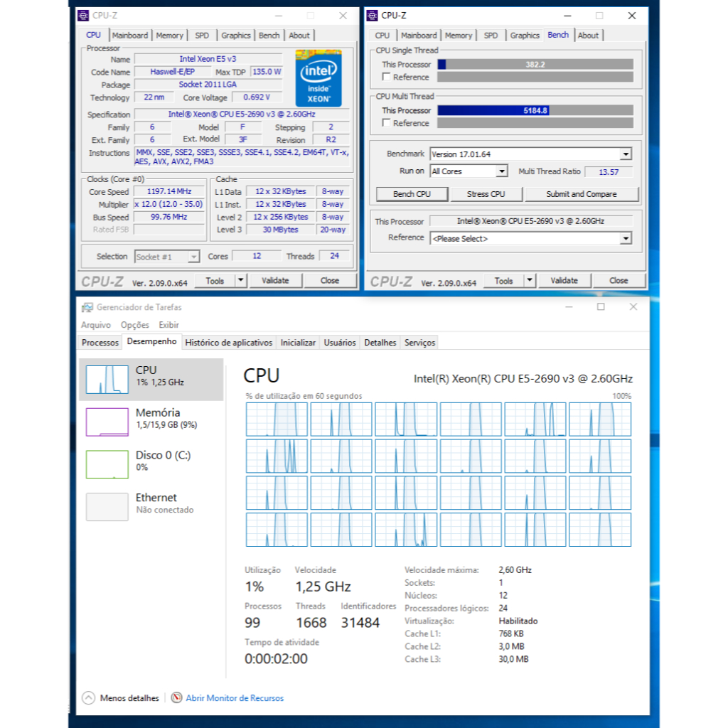
Task: Click the CPU-Z Bench window title icon
Action: pyautogui.click(x=372, y=16)
